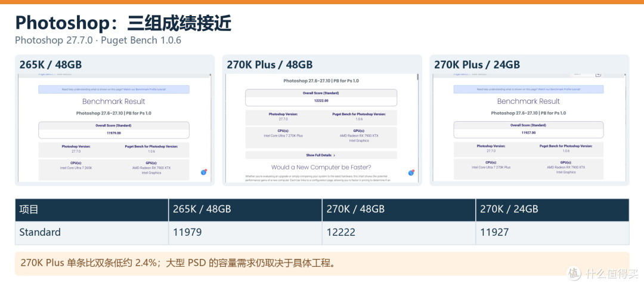Click the 'Standard' row label

point(40,232)
